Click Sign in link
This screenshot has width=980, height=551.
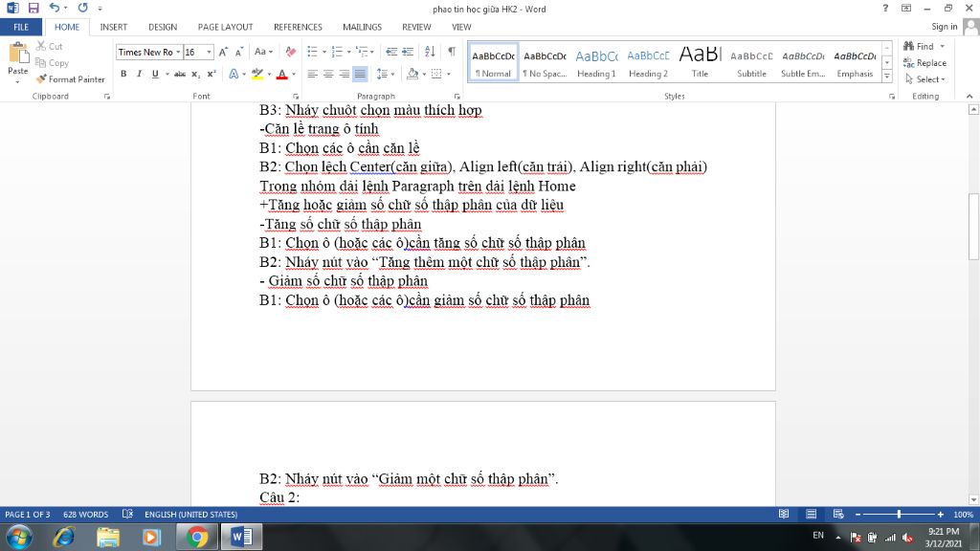point(945,27)
